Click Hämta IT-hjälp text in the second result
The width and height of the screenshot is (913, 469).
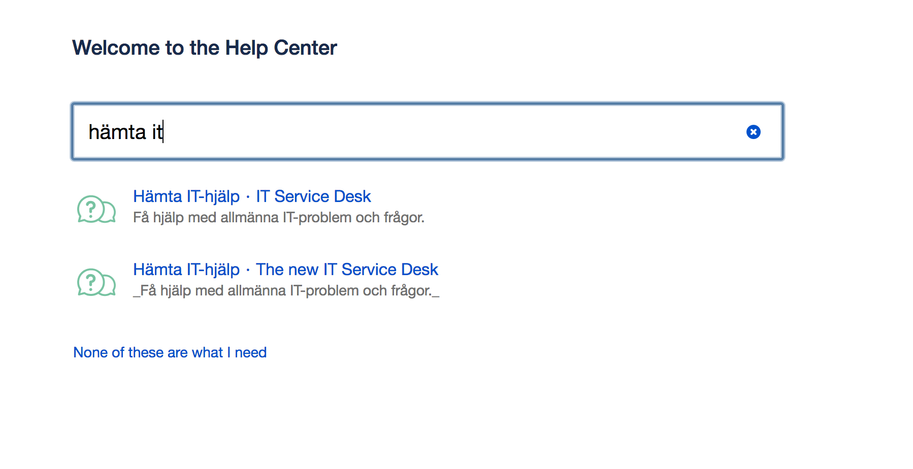pos(186,269)
